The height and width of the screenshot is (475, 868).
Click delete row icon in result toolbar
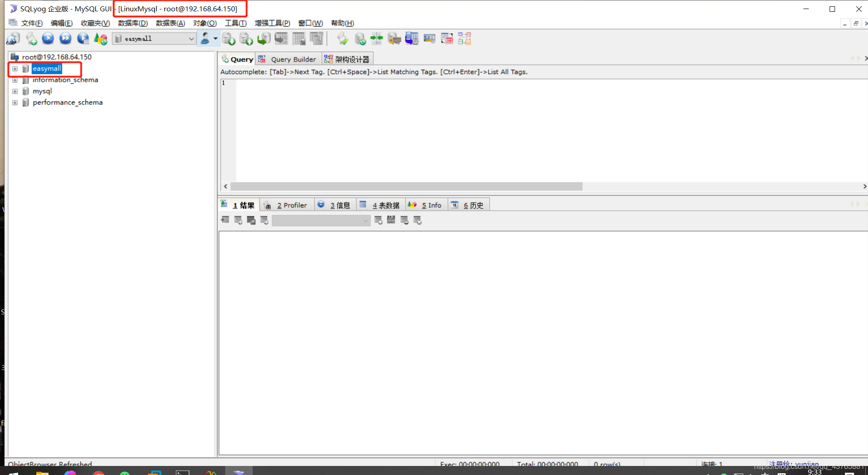404,220
